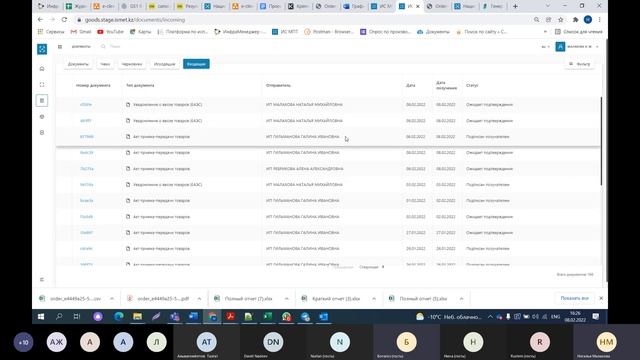
Task: Open the YouTube bookmark
Action: [110, 31]
